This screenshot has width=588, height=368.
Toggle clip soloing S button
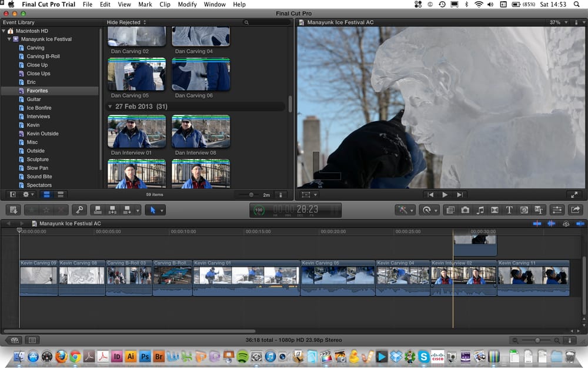click(566, 224)
